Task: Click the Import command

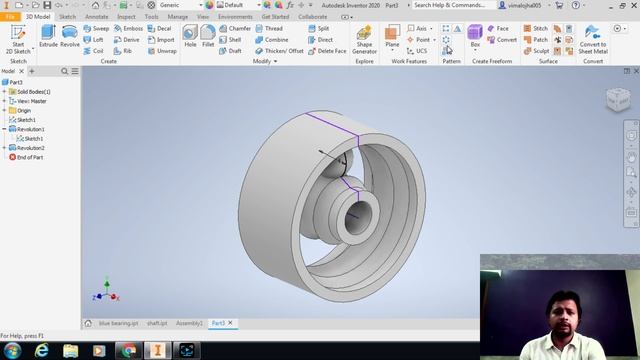Action: point(161,40)
